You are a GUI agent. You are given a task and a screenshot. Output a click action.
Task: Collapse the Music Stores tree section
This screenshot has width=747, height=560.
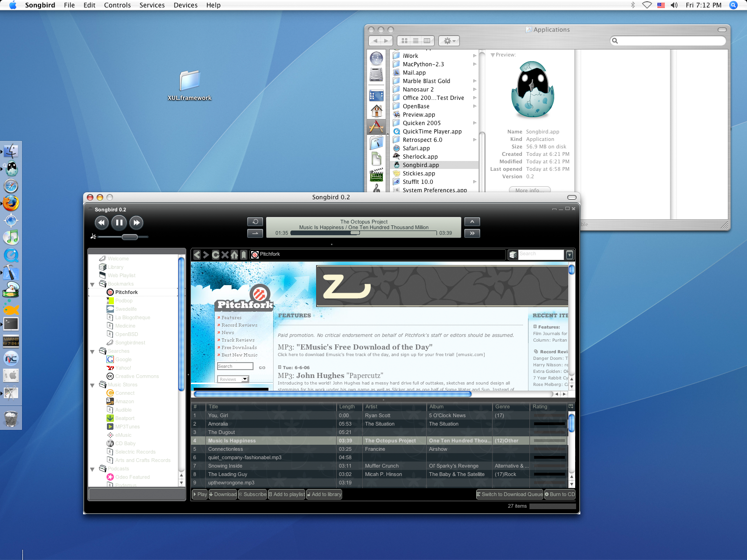click(x=92, y=385)
